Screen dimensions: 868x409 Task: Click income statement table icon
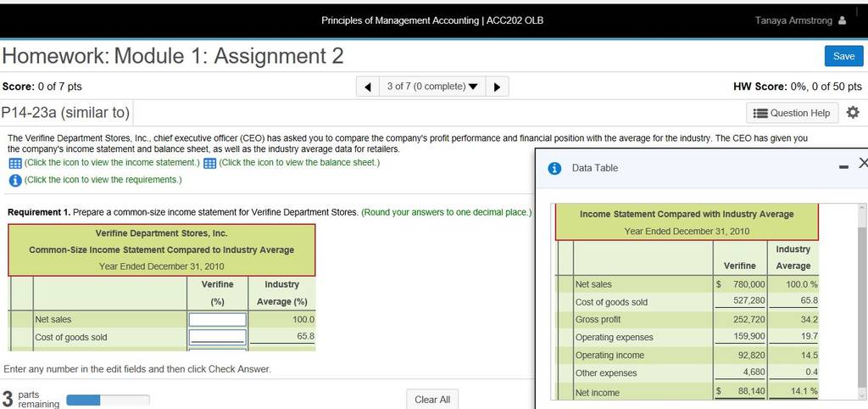[x=15, y=164]
